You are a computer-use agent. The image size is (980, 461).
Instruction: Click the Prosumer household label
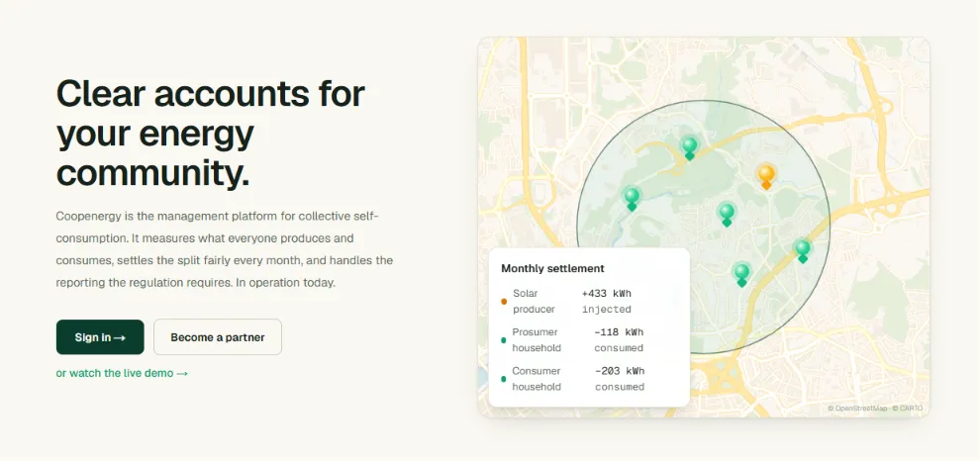point(537,340)
